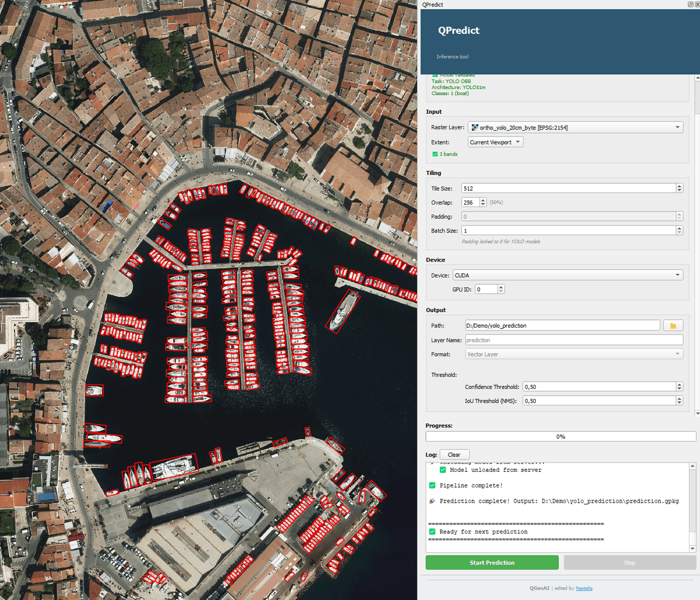Click the tools icon next to "Prediction complete!" message
700x600 pixels.
pos(432,501)
